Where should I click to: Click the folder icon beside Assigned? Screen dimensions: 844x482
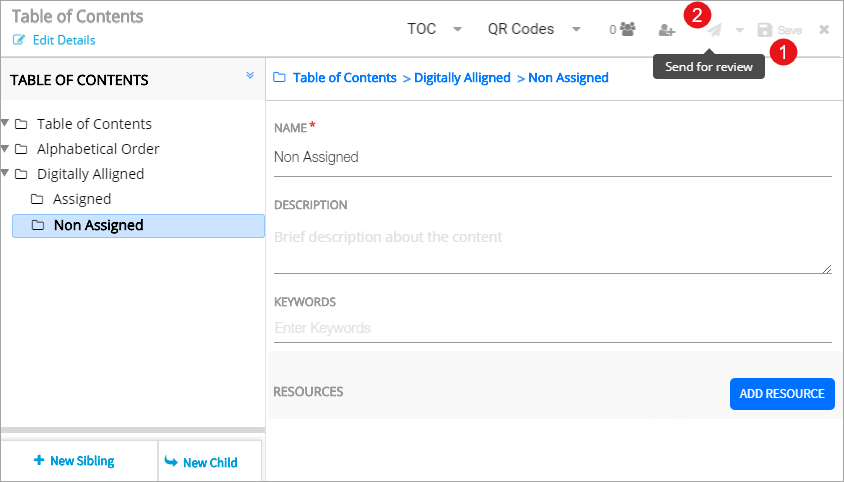point(37,199)
